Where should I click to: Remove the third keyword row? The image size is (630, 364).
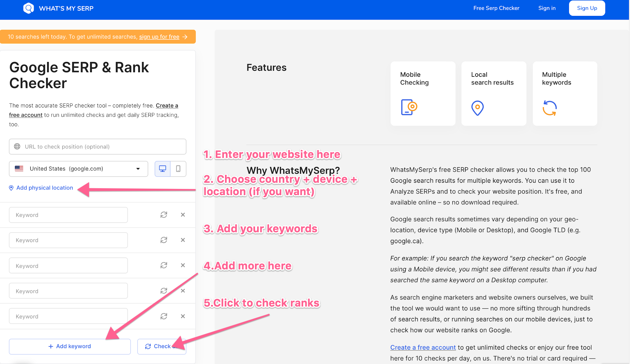tap(183, 265)
